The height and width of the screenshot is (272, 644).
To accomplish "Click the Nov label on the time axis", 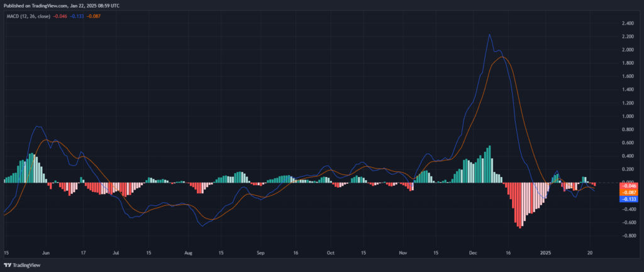I will (x=403, y=253).
